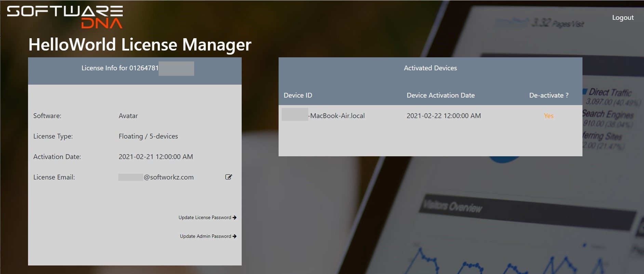Click the Activated Devices panel title
The image size is (644, 274).
[x=430, y=68]
